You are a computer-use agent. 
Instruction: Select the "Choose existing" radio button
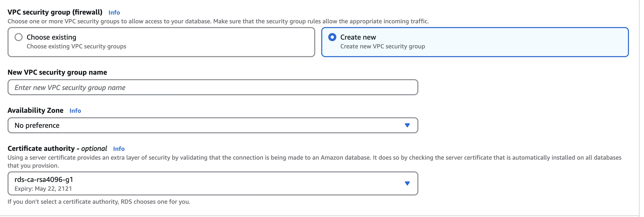(x=19, y=37)
